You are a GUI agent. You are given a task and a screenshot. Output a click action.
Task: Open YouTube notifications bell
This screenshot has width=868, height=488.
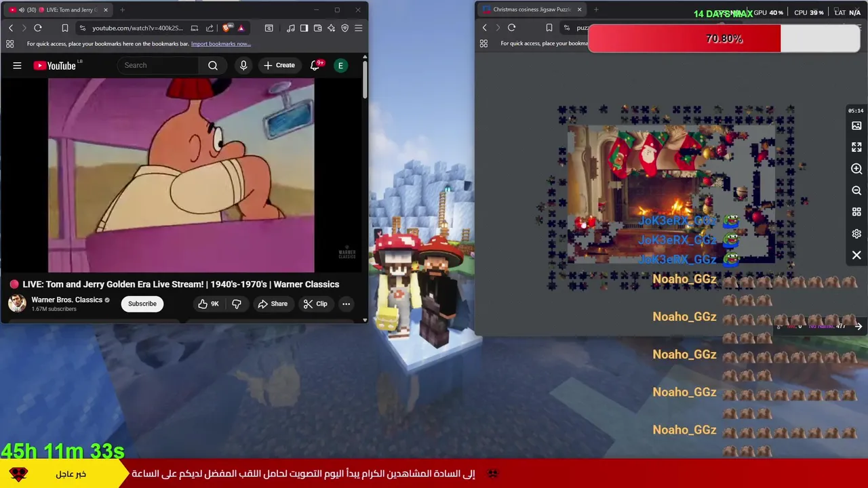[315, 65]
